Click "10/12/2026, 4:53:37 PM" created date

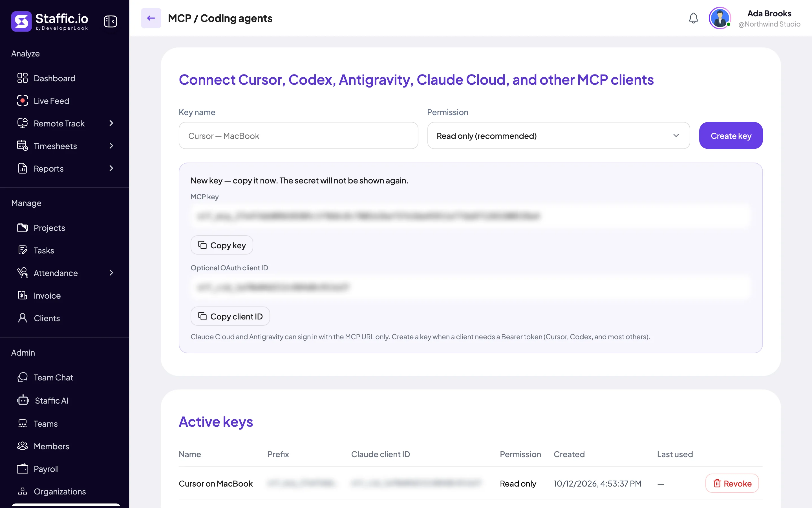click(597, 483)
